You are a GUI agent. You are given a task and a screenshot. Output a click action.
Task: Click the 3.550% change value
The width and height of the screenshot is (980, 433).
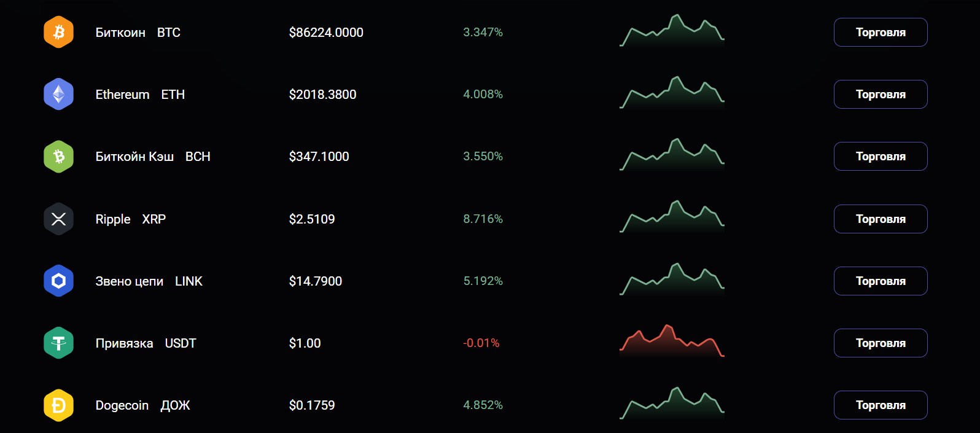pos(483,157)
